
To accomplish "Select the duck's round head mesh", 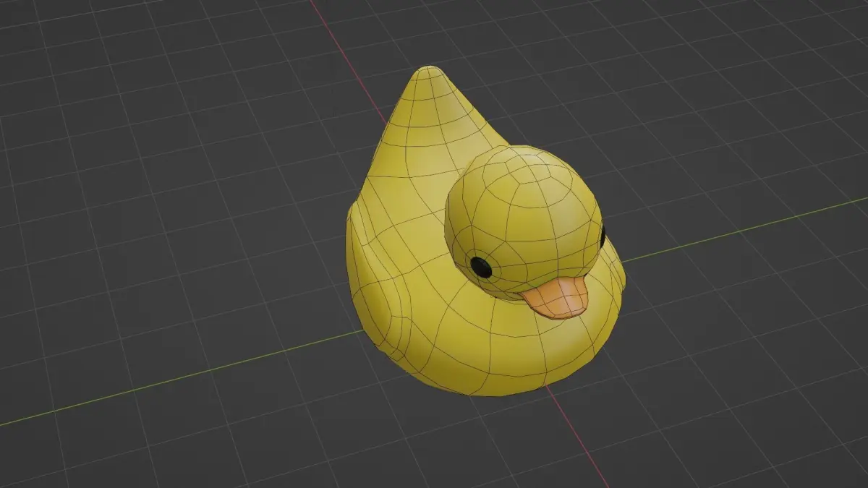I will coord(523,222).
